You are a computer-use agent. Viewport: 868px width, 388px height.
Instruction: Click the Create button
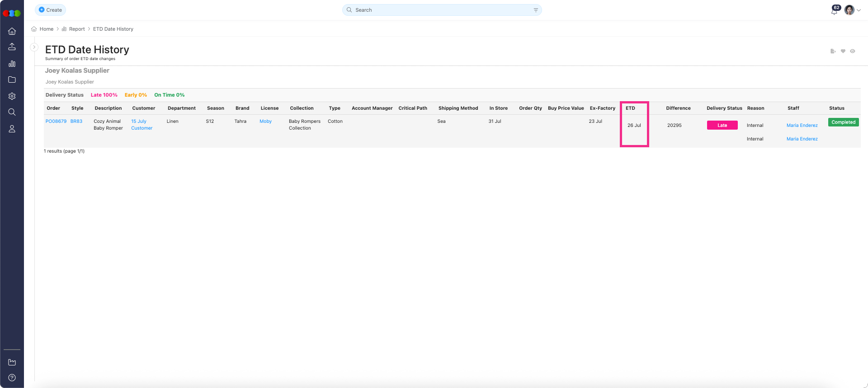pos(50,10)
